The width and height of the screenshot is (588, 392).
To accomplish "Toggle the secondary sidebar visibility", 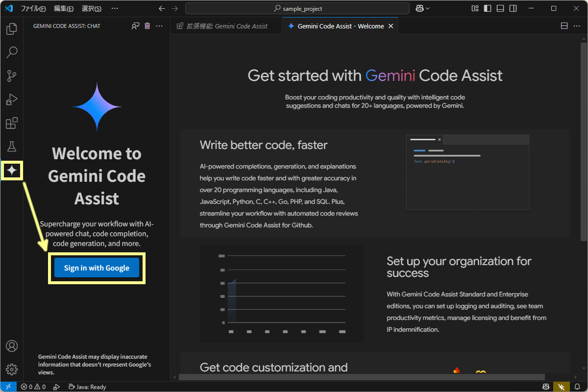I will coord(513,8).
